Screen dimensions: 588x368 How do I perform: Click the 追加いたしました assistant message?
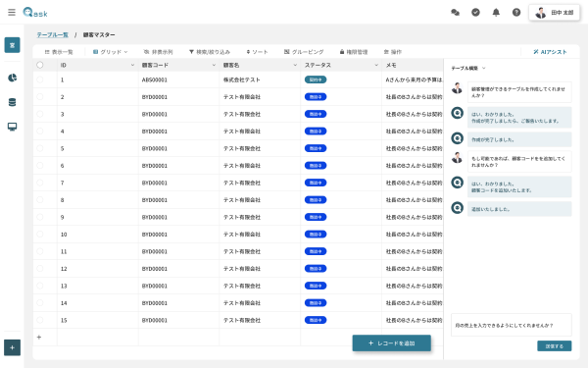(x=519, y=209)
